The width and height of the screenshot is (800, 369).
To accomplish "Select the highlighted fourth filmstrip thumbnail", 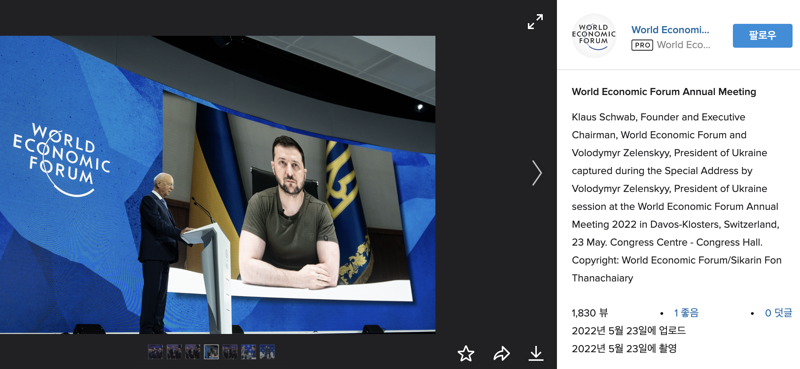I will pos(211,352).
